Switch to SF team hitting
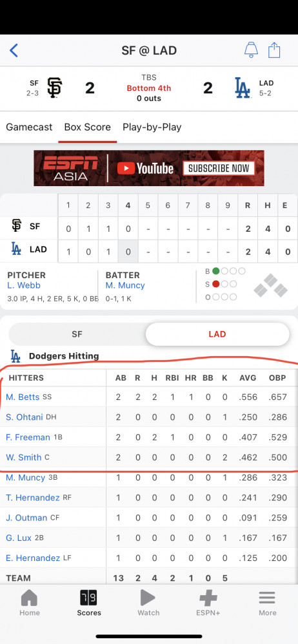This screenshot has width=298, height=644. click(x=77, y=334)
